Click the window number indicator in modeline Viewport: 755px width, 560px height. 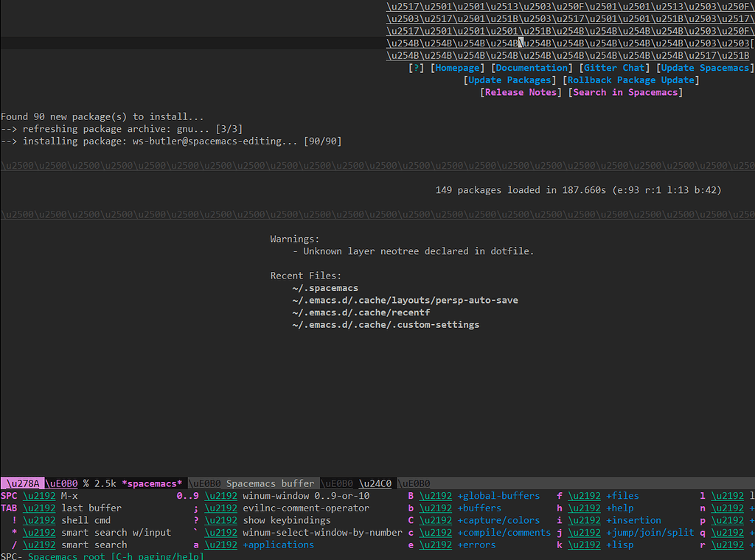point(21,483)
